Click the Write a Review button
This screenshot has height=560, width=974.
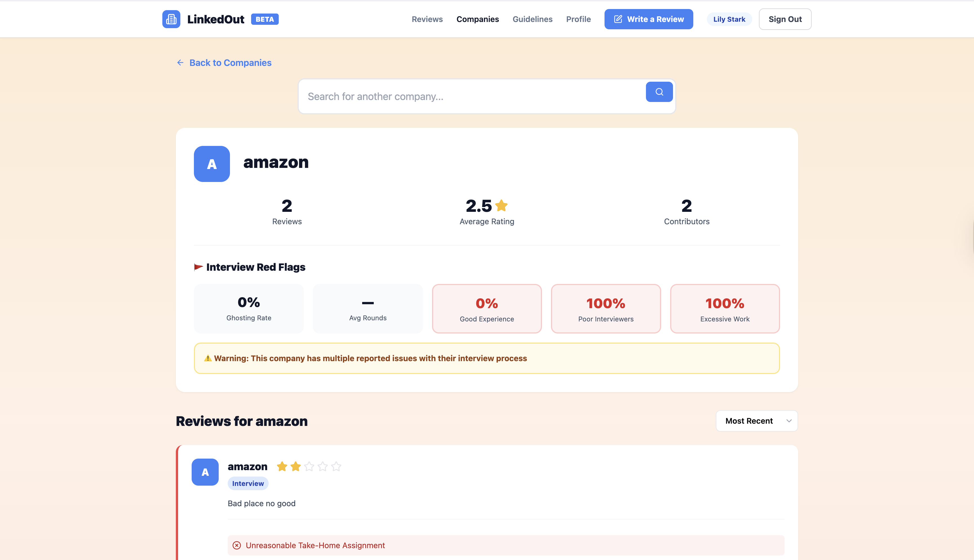648,19
